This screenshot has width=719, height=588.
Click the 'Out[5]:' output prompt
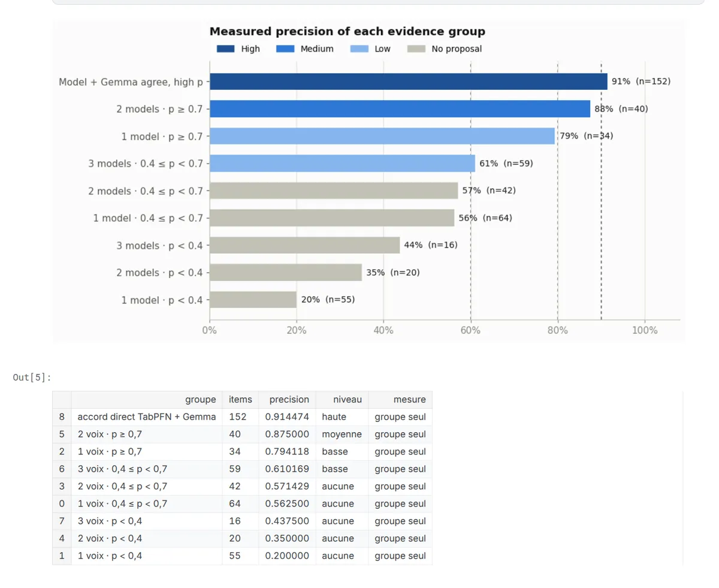click(32, 378)
